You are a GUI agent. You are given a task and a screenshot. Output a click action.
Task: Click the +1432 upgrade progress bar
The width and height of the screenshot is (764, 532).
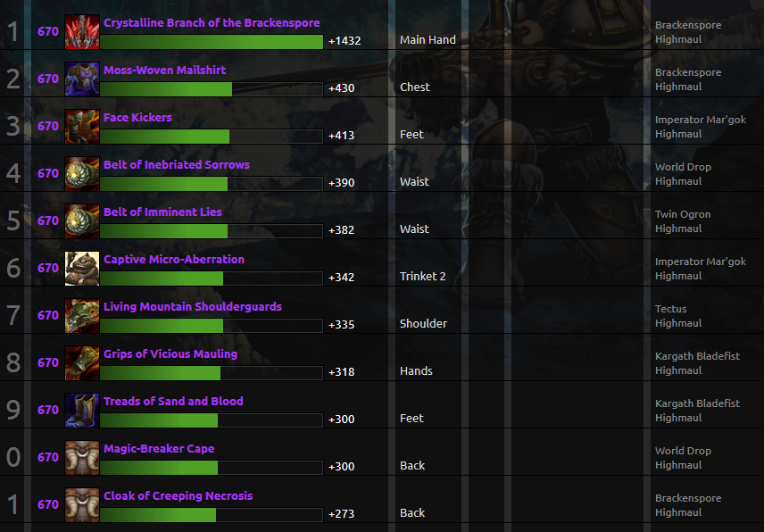point(212,42)
